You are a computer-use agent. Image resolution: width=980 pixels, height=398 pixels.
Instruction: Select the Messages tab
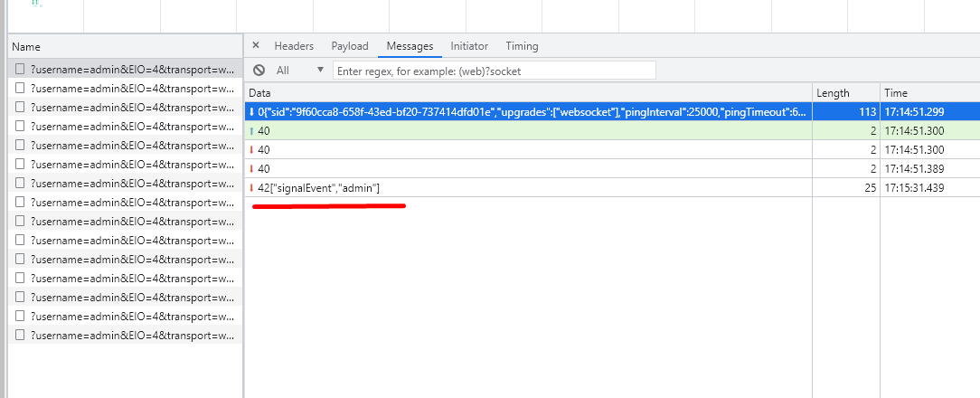410,46
